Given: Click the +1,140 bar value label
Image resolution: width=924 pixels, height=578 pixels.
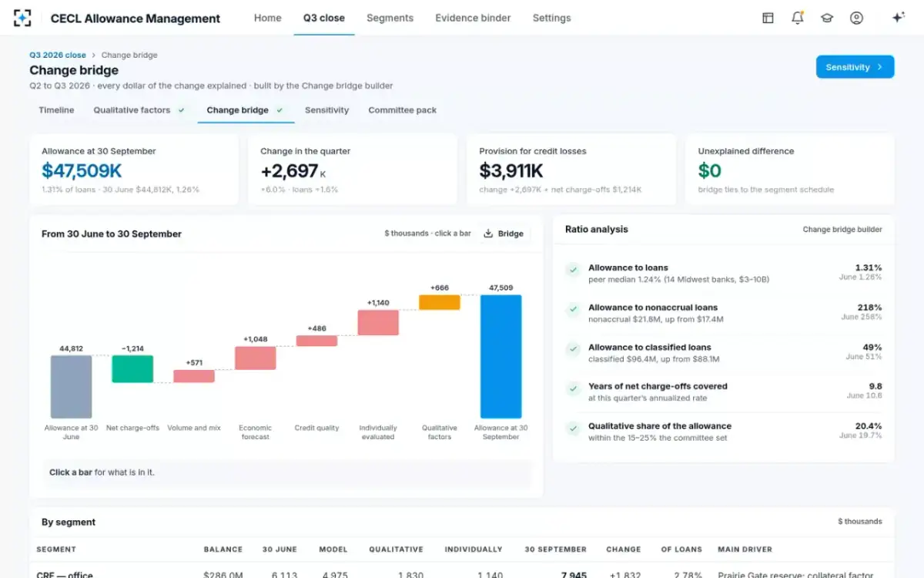Looking at the screenshot, I should point(378,303).
